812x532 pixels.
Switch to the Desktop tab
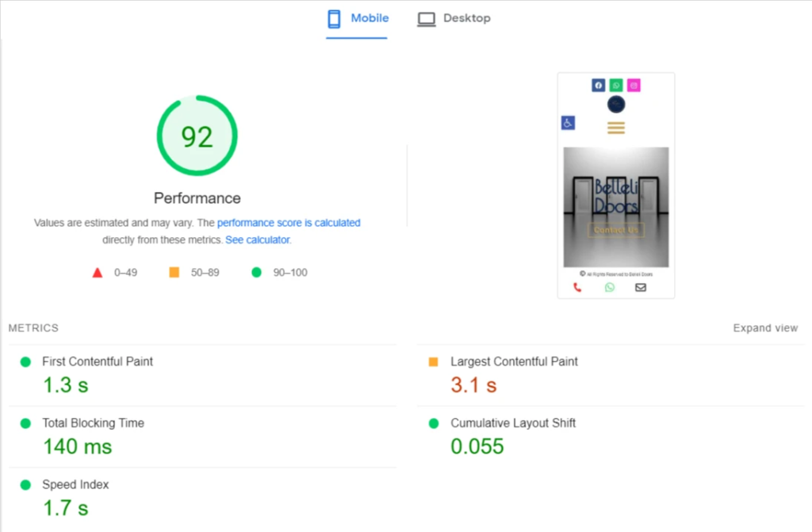point(454,18)
